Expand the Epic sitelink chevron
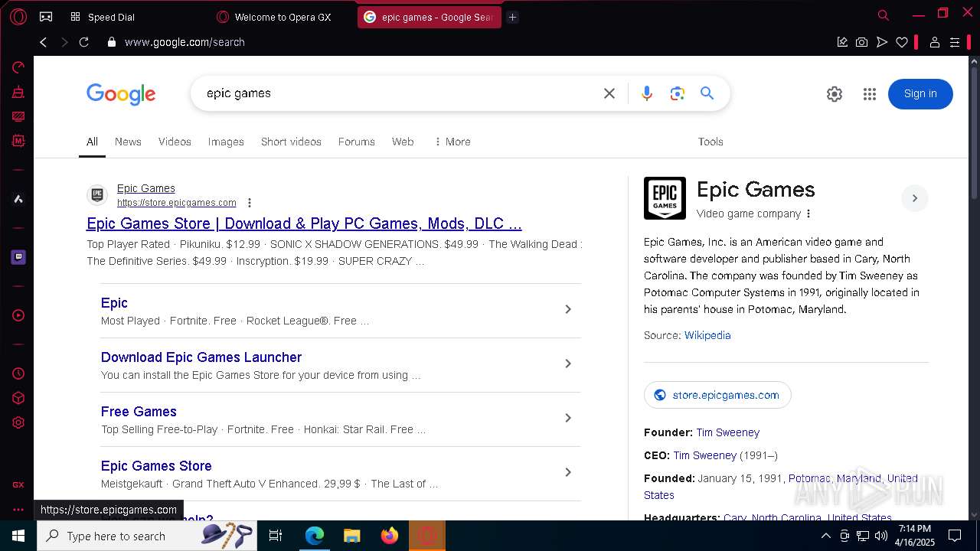This screenshot has height=551, width=980. coord(568,309)
